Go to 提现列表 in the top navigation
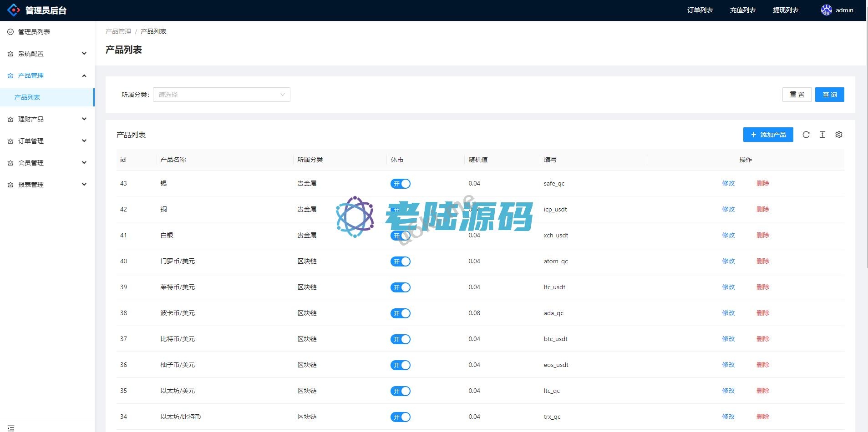The width and height of the screenshot is (868, 432). click(x=785, y=10)
